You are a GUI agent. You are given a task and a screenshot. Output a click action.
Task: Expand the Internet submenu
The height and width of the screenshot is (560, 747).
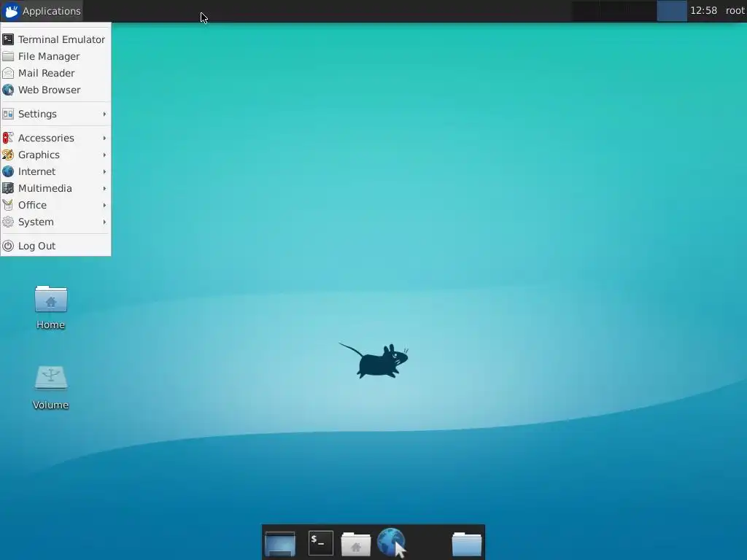tap(55, 171)
